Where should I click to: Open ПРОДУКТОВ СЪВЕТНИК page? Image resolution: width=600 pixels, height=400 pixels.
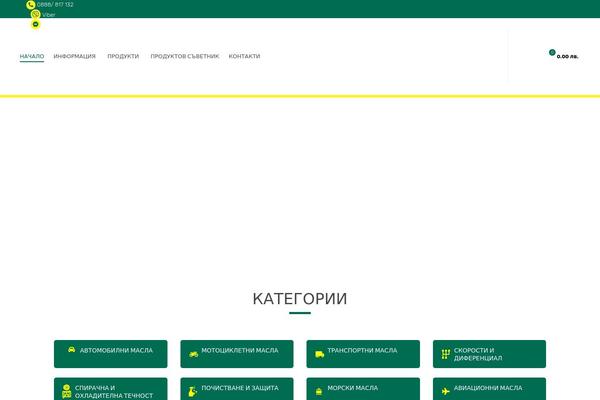pyautogui.click(x=185, y=56)
